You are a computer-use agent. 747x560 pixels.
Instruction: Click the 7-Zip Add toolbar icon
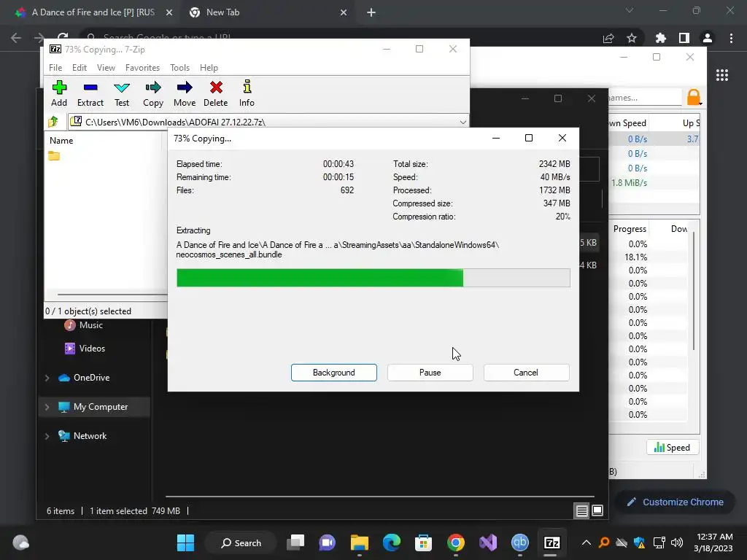[x=59, y=93]
